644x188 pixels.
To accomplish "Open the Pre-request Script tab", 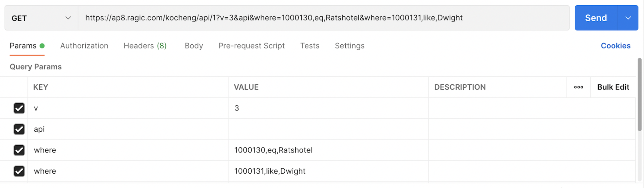I will click(x=252, y=46).
